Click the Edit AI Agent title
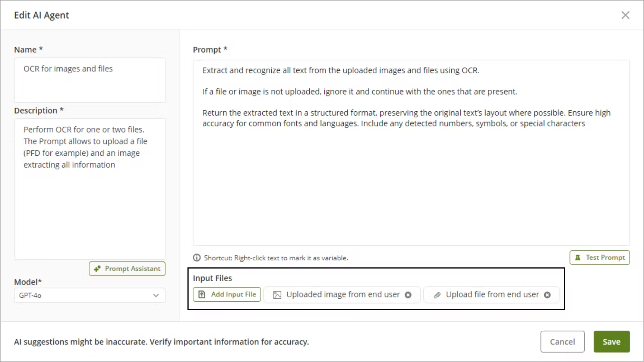Screen dimensions: 644x362 tap(41, 15)
